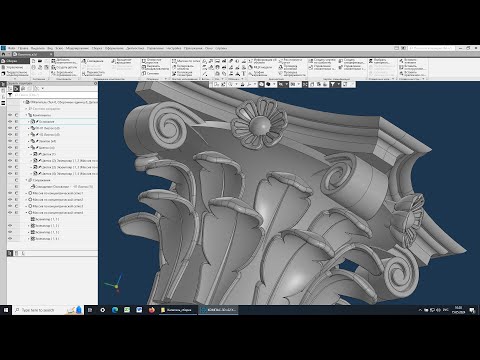Collapse the Компоненты tree node

coord(26,115)
